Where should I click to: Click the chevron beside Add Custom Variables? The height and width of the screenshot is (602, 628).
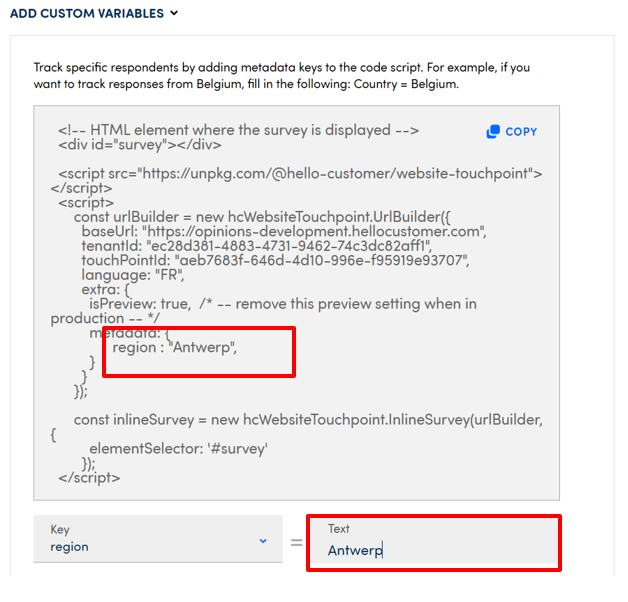[174, 13]
